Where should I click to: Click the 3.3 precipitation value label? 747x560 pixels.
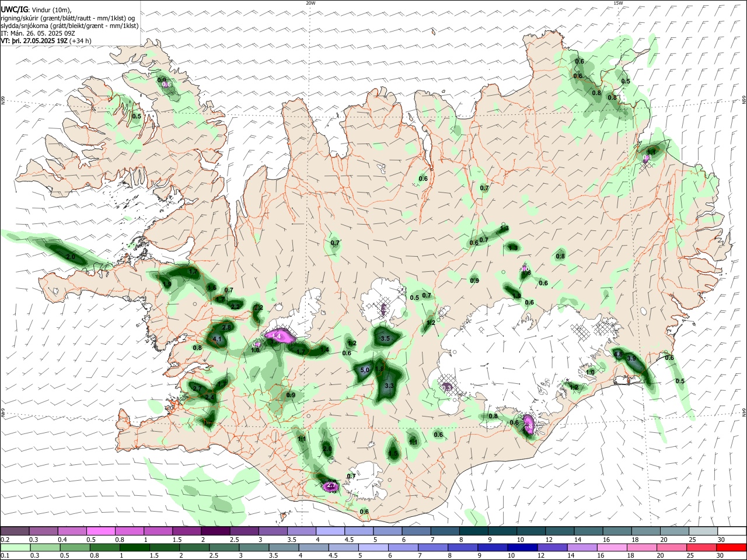[390, 386]
